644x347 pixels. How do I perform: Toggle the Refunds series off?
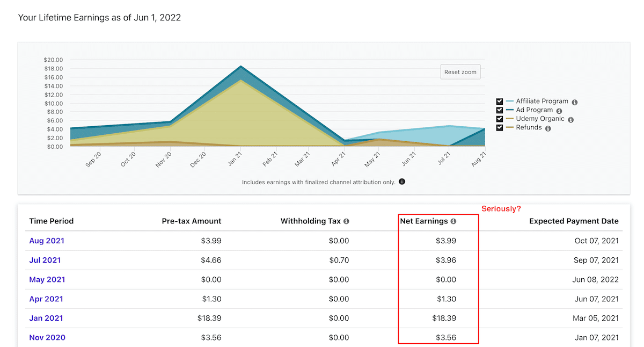[499, 128]
